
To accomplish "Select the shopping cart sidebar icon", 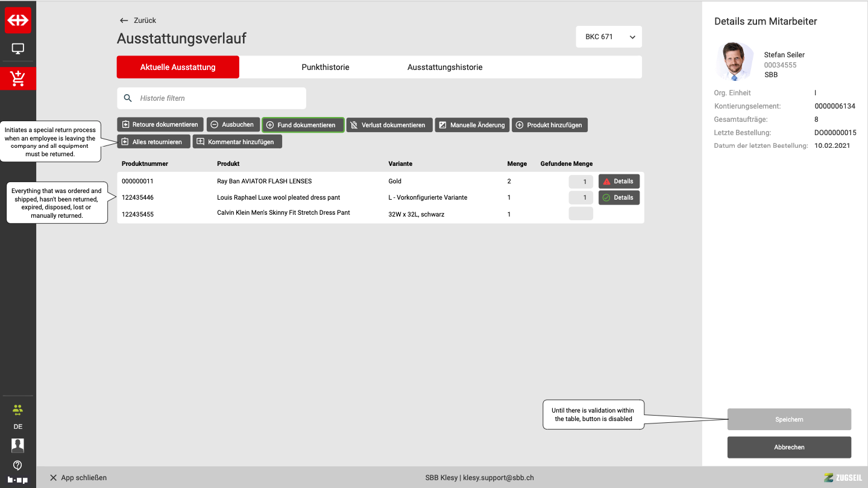I will [x=18, y=78].
